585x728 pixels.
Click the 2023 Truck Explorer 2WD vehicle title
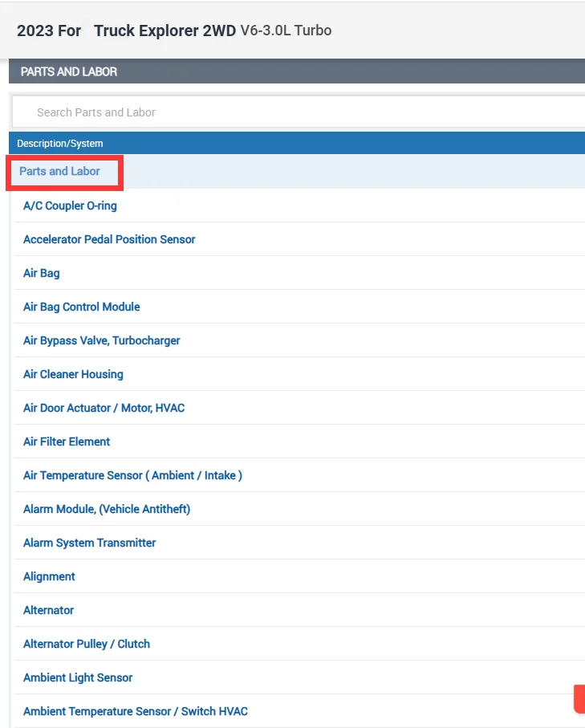(x=174, y=31)
